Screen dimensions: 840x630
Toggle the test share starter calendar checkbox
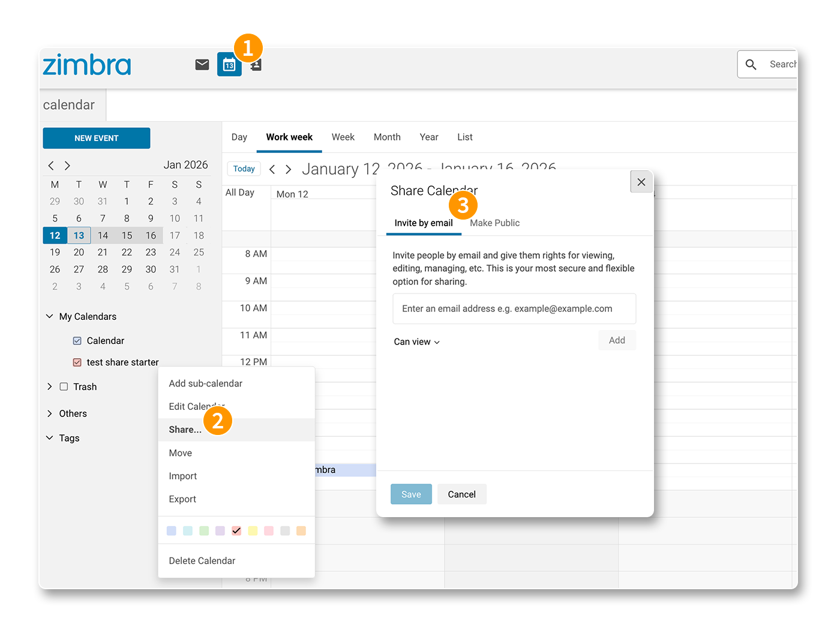[x=77, y=362]
